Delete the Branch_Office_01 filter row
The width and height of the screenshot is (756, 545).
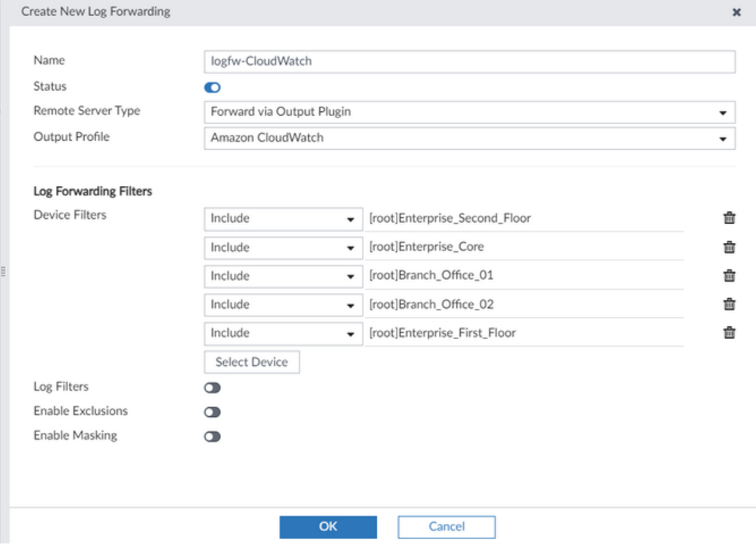tap(730, 276)
